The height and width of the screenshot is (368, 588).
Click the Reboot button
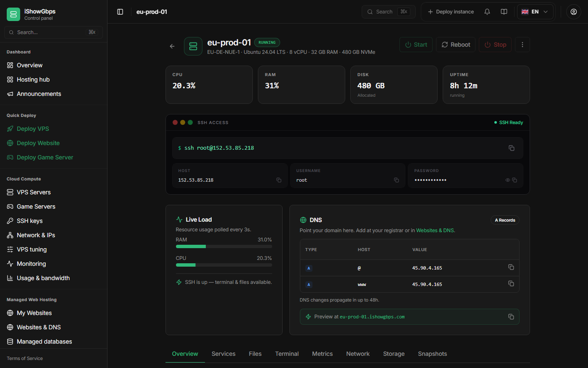point(456,45)
